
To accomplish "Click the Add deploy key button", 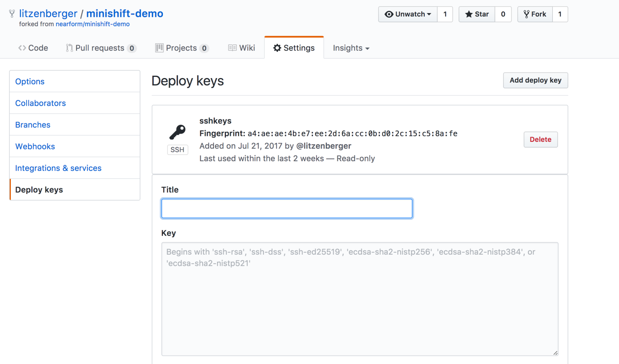I will point(535,80).
